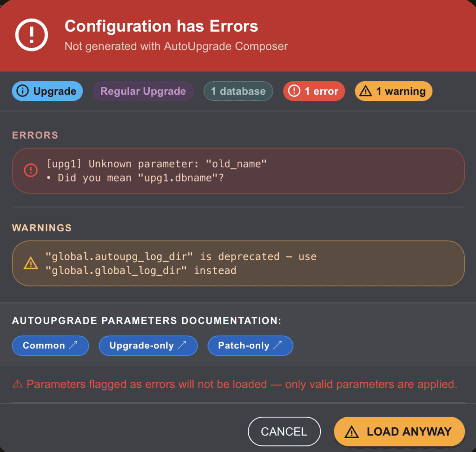Click the "Configuration has Errors" title
This screenshot has width=476, height=452.
tap(161, 26)
